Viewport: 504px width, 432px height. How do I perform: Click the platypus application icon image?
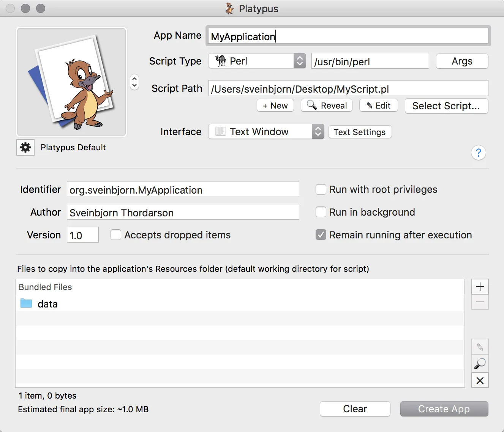pyautogui.click(x=71, y=82)
